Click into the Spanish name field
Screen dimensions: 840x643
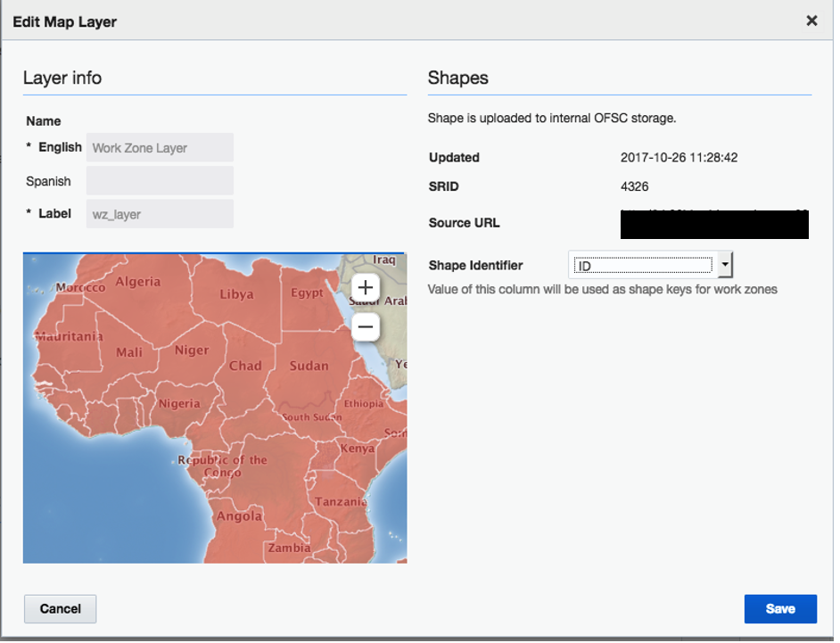[x=160, y=181]
